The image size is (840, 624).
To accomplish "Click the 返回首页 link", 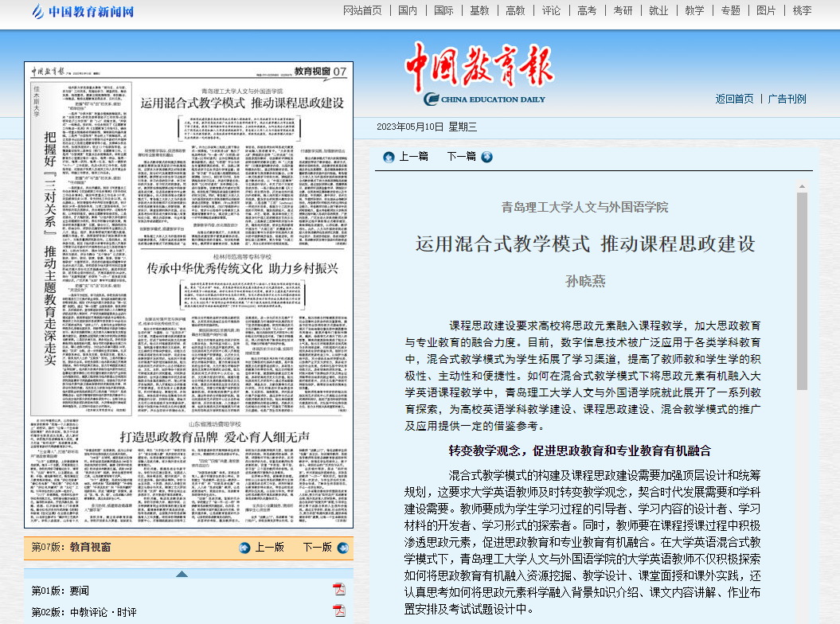I will pos(734,99).
